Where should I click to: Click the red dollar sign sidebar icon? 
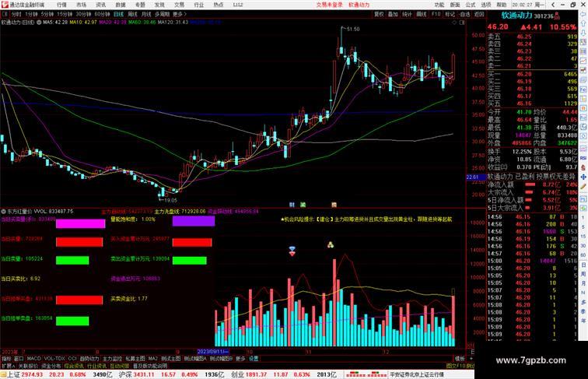583,168
